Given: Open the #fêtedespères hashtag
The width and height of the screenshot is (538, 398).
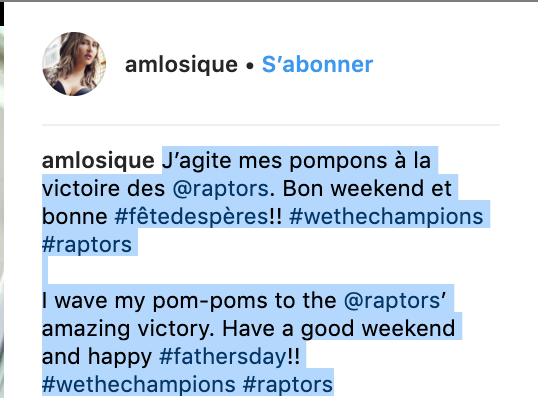Looking at the screenshot, I should [x=191, y=217].
